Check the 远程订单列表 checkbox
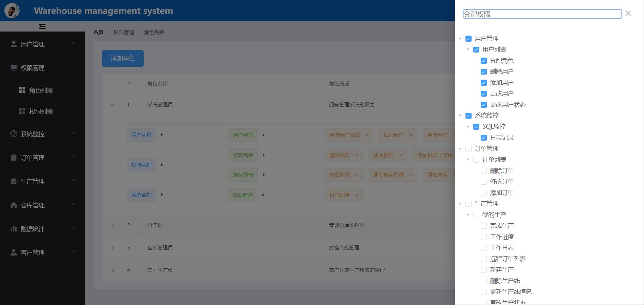This screenshot has width=644, height=305. 484,259
